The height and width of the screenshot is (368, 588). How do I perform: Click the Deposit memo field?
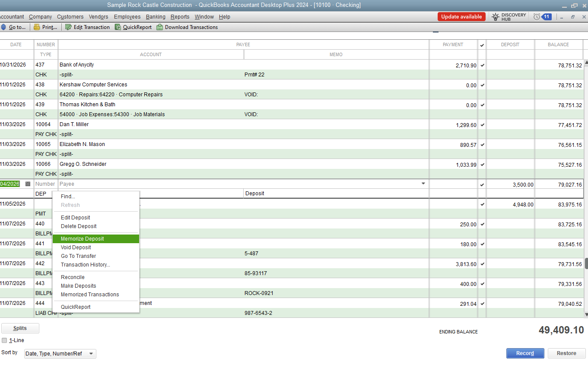pos(336,194)
